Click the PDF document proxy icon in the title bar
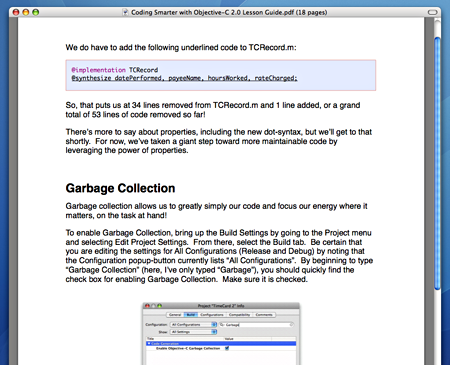The image size is (450, 365). [125, 12]
